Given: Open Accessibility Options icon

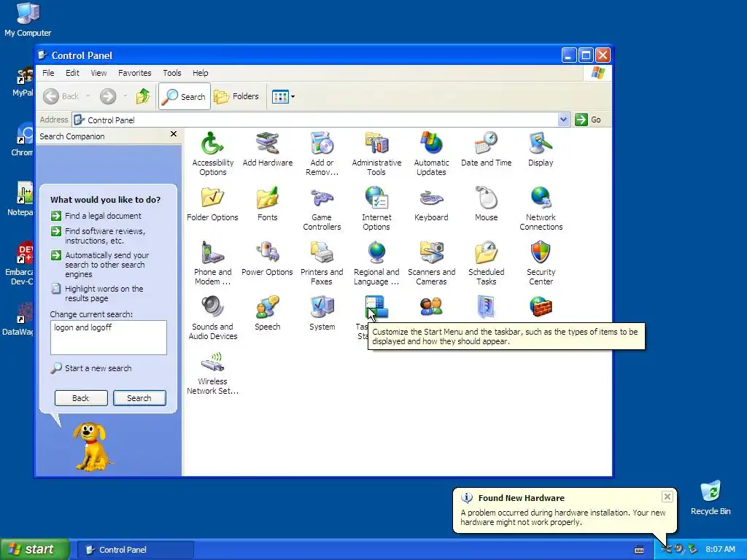Looking at the screenshot, I should (x=212, y=153).
